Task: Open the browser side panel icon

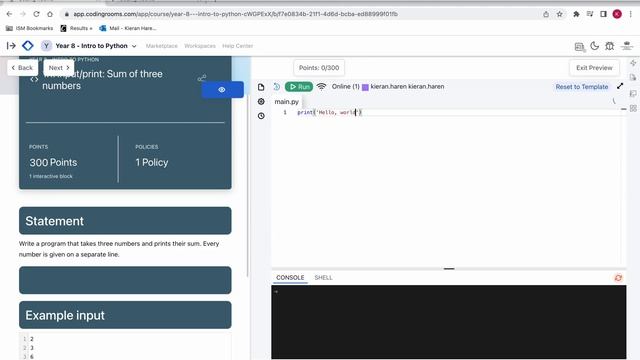Action: click(603, 14)
